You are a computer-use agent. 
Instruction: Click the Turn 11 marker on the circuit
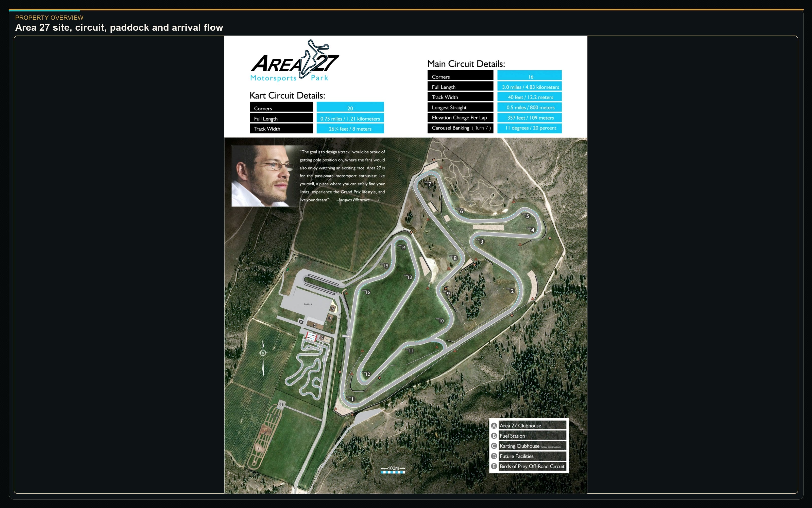click(410, 351)
